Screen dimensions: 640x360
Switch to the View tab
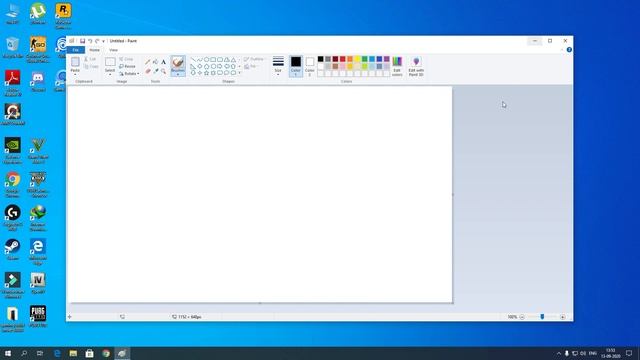tap(113, 50)
